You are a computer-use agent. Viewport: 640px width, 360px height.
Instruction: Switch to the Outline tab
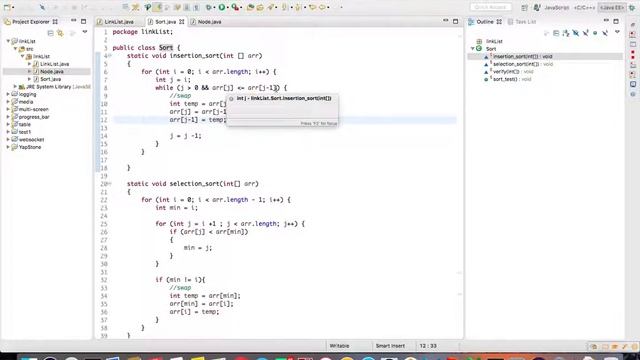point(484,22)
